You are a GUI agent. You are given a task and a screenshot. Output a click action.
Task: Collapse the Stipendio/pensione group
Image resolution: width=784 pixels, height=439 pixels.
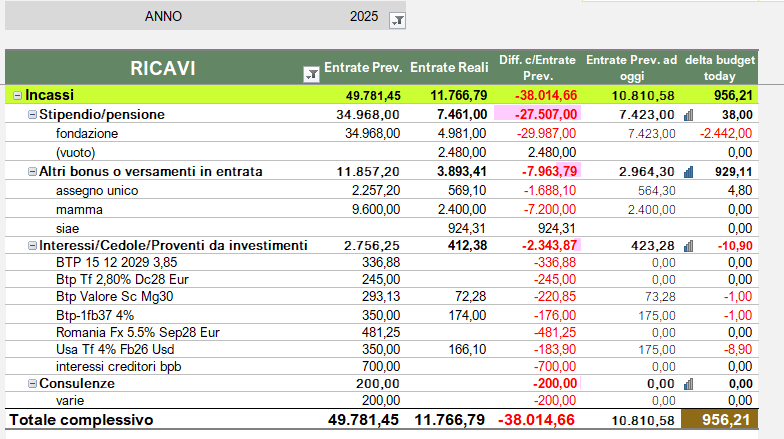tap(32, 115)
